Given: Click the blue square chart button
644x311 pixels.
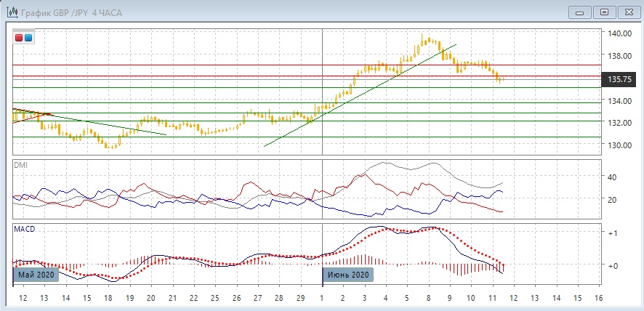Looking at the screenshot, I should (28, 38).
